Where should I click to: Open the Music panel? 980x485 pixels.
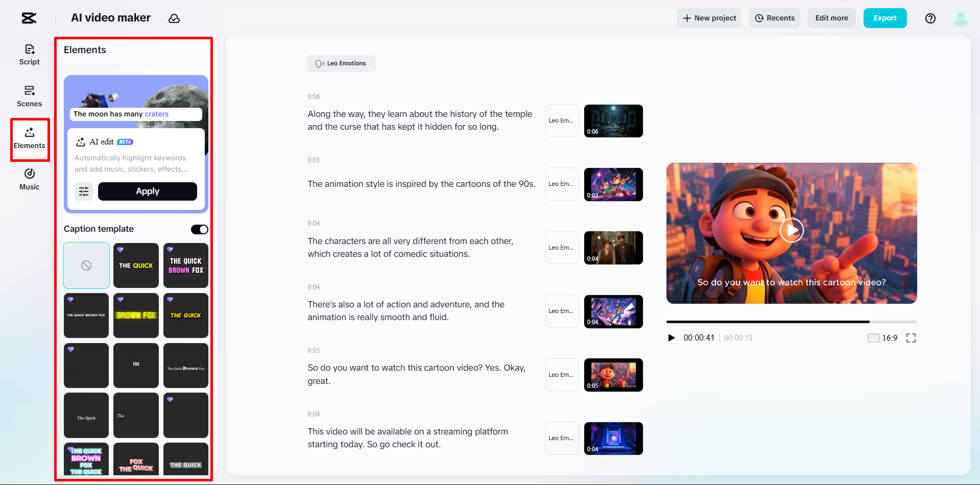(x=30, y=180)
